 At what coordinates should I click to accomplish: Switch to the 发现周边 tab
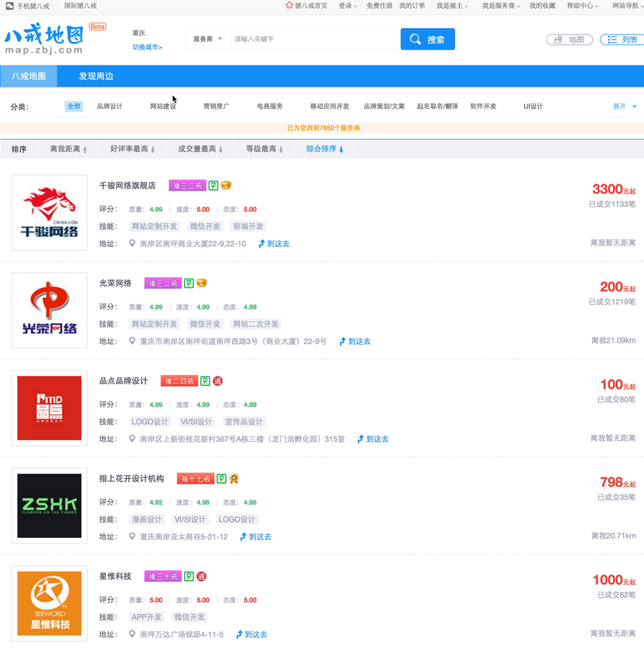click(96, 76)
